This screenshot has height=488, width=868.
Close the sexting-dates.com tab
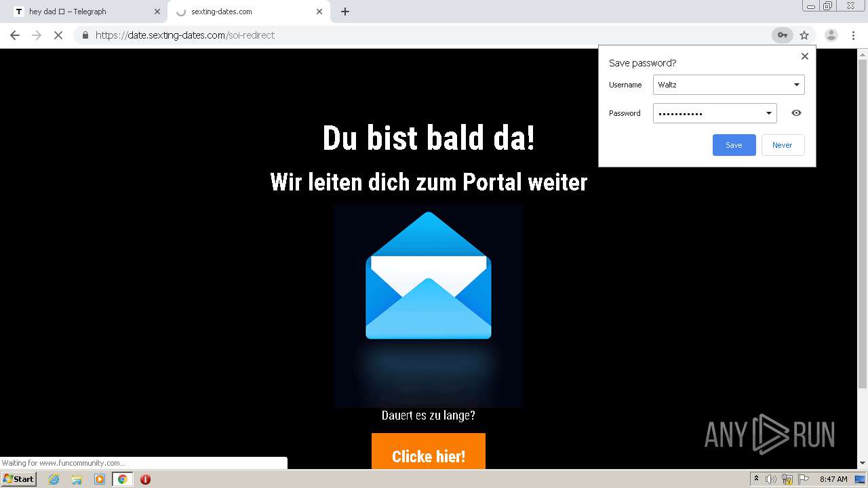coord(319,12)
